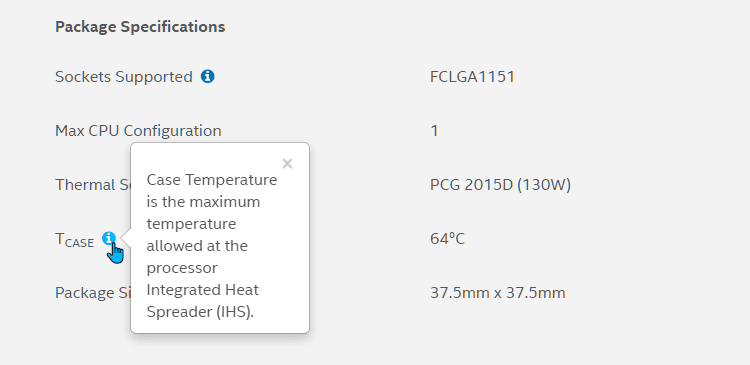Click 'Integrated Heat' text in the tooltip
The height and width of the screenshot is (365, 750).
coord(203,290)
